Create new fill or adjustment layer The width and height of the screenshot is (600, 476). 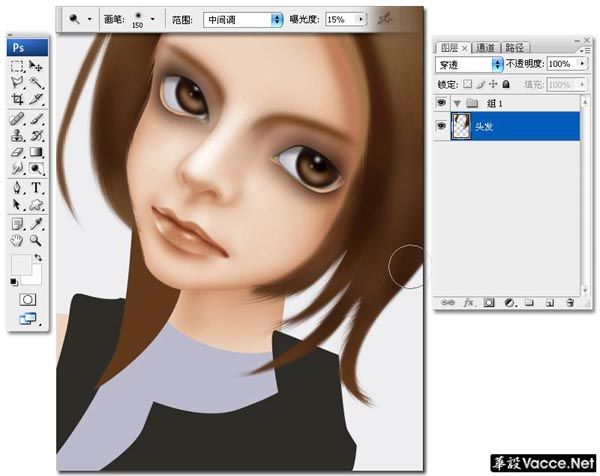pyautogui.click(x=509, y=303)
